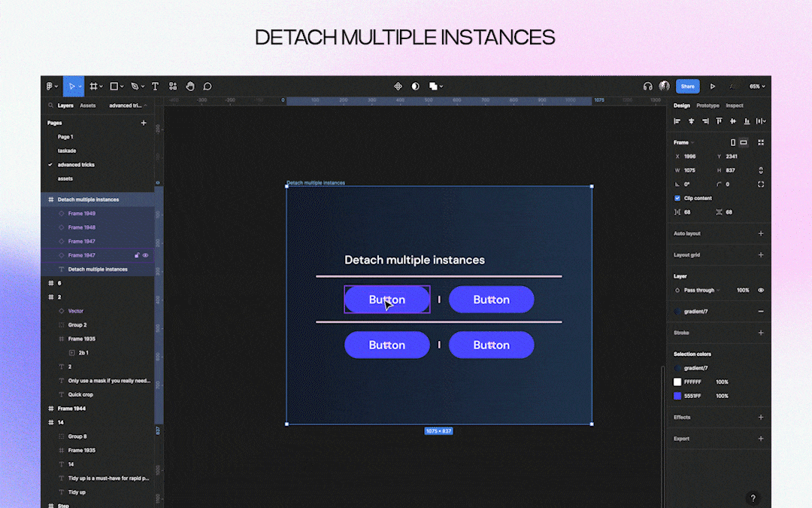Viewport: 812px width, 508px height.
Task: Toggle the lock icon on Frame 1947
Action: [x=138, y=256]
